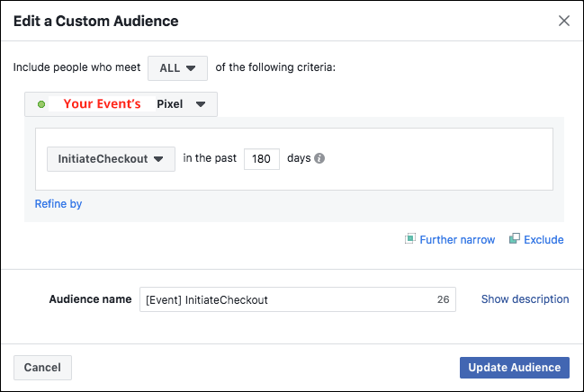Click the Cancel button
Screen dimensions: 584x392
42,368
